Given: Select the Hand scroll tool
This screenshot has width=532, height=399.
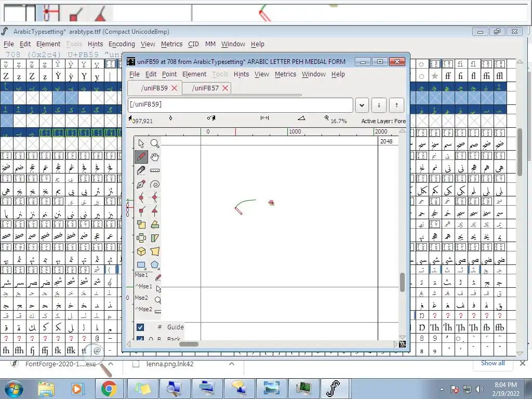Looking at the screenshot, I should [155, 157].
